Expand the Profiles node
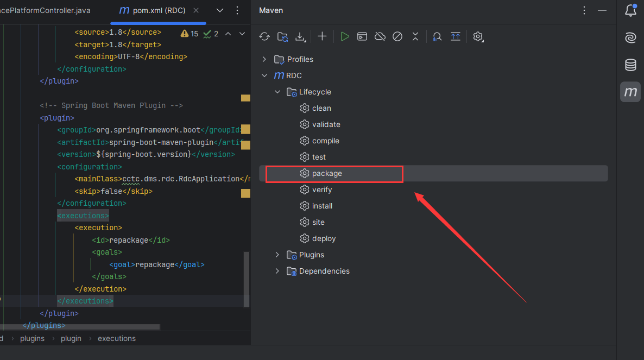This screenshot has height=360, width=644. pyautogui.click(x=264, y=59)
